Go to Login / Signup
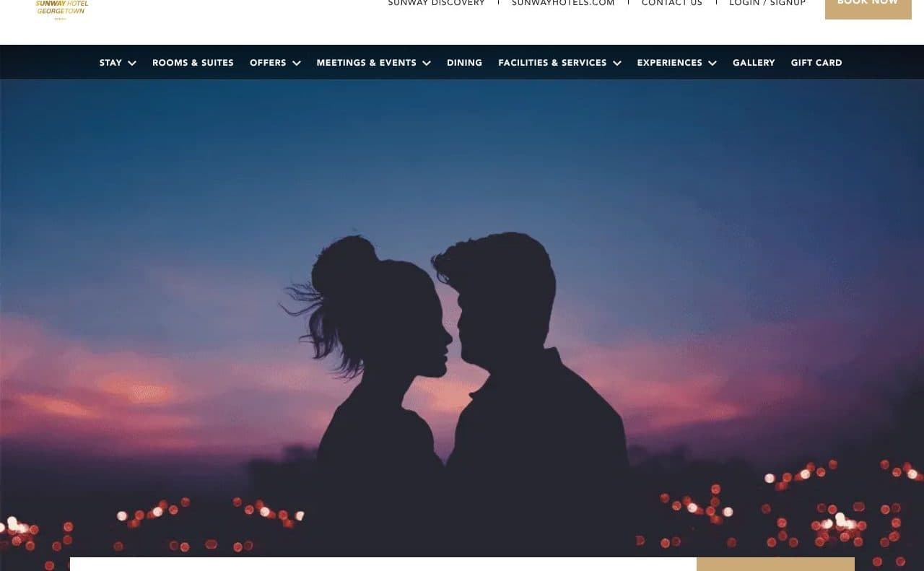This screenshot has width=924, height=571. coord(767,3)
